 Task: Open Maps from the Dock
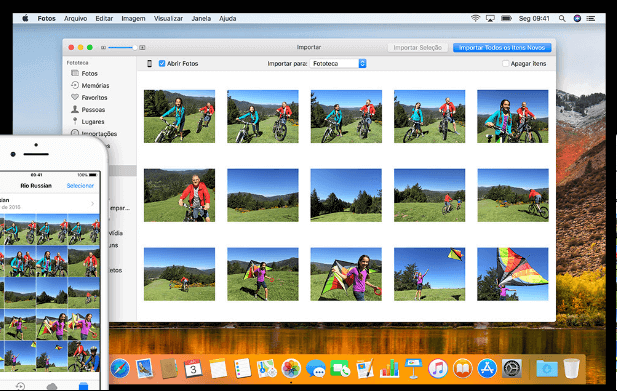tap(267, 369)
